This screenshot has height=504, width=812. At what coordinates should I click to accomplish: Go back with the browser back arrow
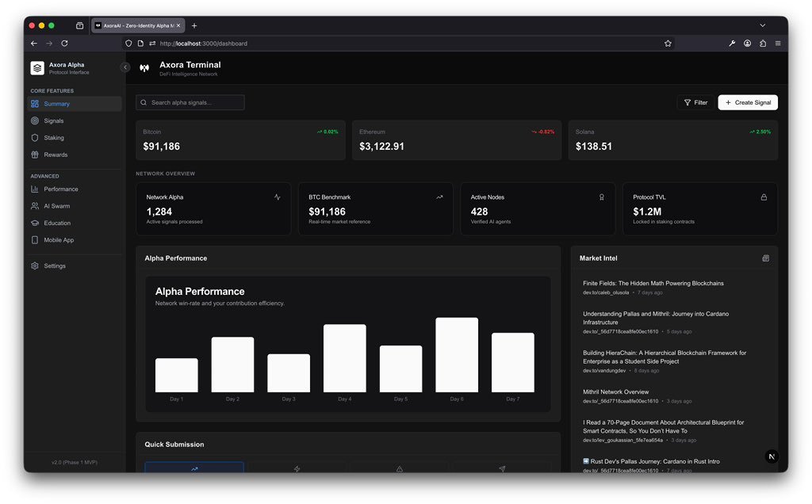34,44
